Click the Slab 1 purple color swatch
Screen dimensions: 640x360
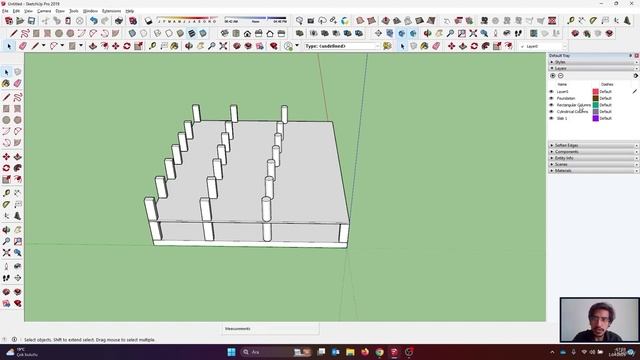point(596,118)
